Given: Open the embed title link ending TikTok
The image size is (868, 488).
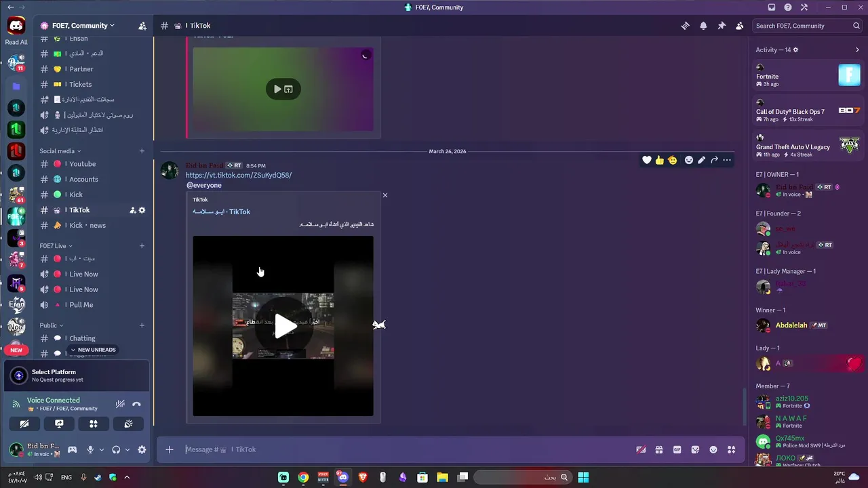Looking at the screenshot, I should (x=222, y=211).
